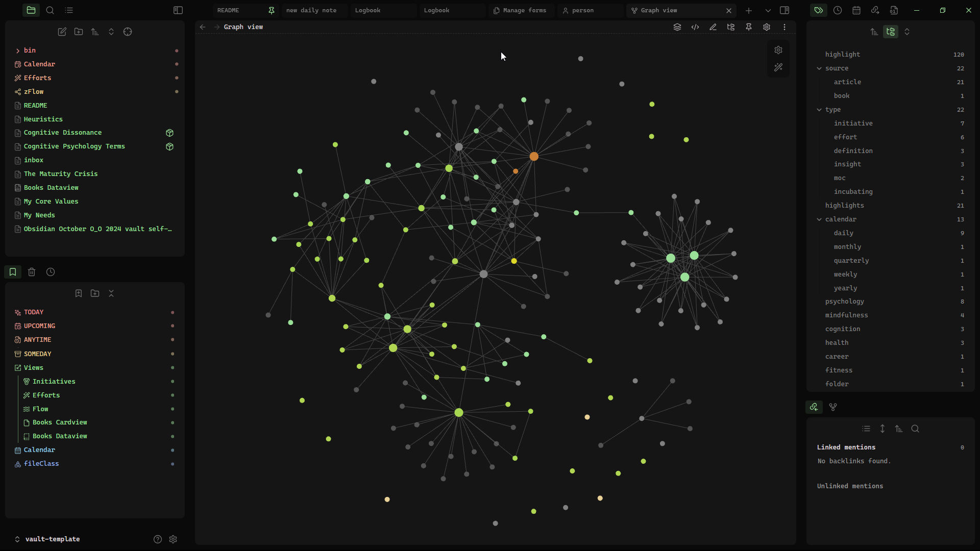The width and height of the screenshot is (980, 551).
Task: Open the calendar panel in right sidebar
Action: [856, 10]
